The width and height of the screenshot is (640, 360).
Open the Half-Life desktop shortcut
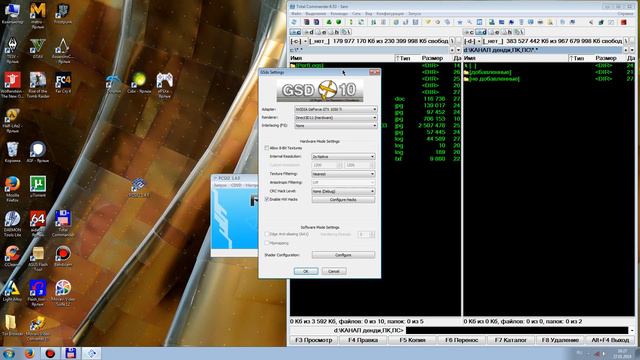pyautogui.click(x=12, y=120)
